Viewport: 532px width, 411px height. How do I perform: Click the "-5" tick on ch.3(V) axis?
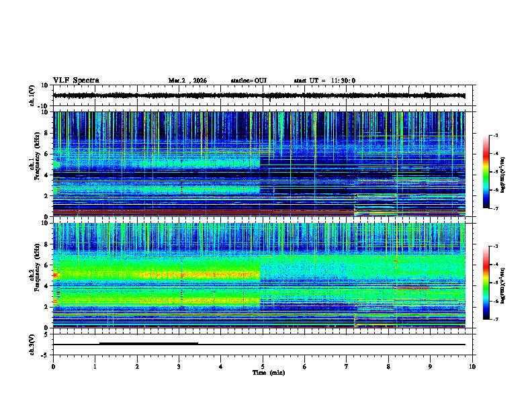click(x=45, y=355)
